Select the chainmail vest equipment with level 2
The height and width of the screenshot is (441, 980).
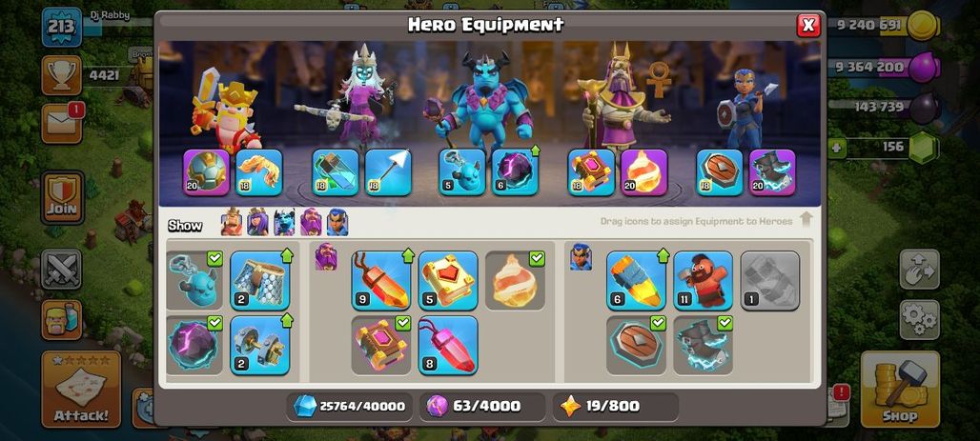[x=259, y=280]
